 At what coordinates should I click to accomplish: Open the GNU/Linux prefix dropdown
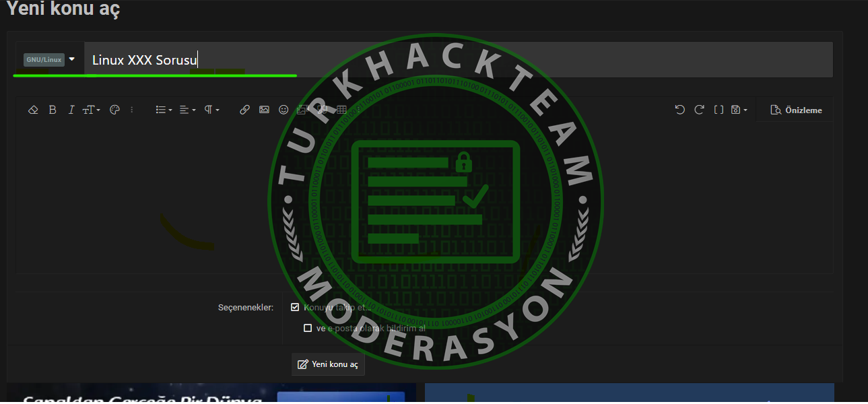50,59
